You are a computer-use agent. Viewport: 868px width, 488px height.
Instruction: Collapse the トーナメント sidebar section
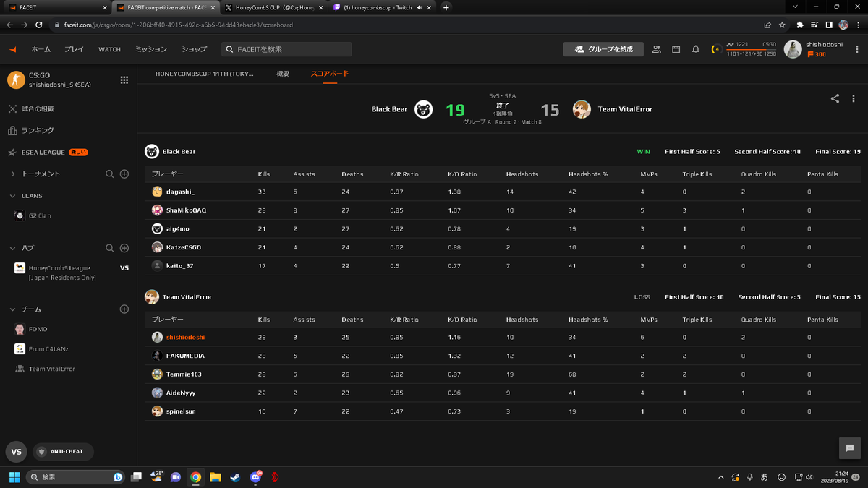coord(13,174)
